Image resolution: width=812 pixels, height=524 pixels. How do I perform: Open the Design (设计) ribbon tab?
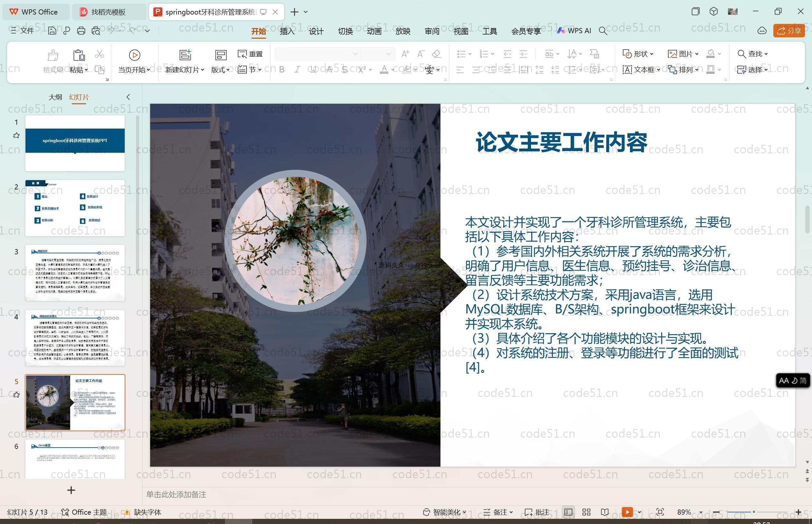tap(316, 31)
